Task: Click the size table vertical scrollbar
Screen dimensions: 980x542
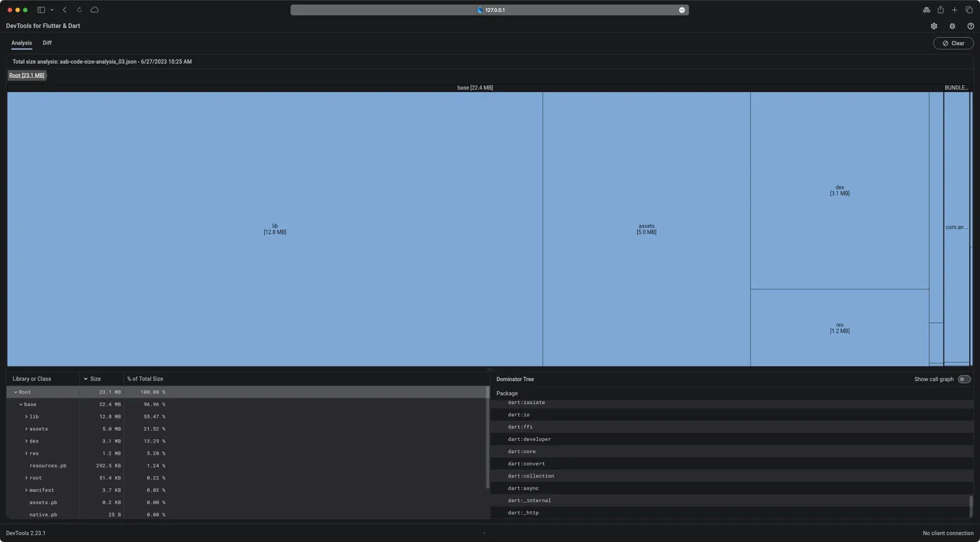Action: tap(487, 438)
